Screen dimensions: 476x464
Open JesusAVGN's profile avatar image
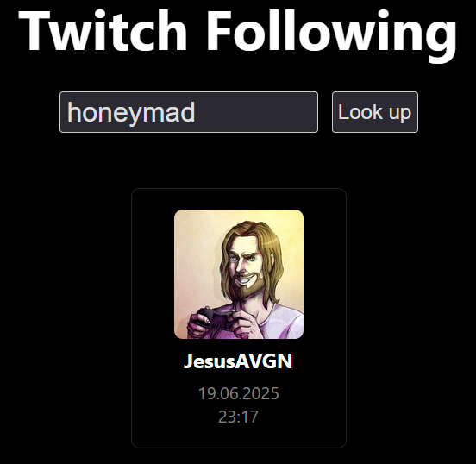tap(239, 274)
